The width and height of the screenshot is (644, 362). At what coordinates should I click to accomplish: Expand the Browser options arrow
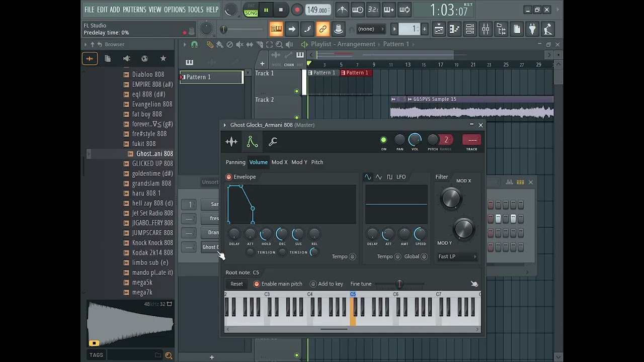85,44
